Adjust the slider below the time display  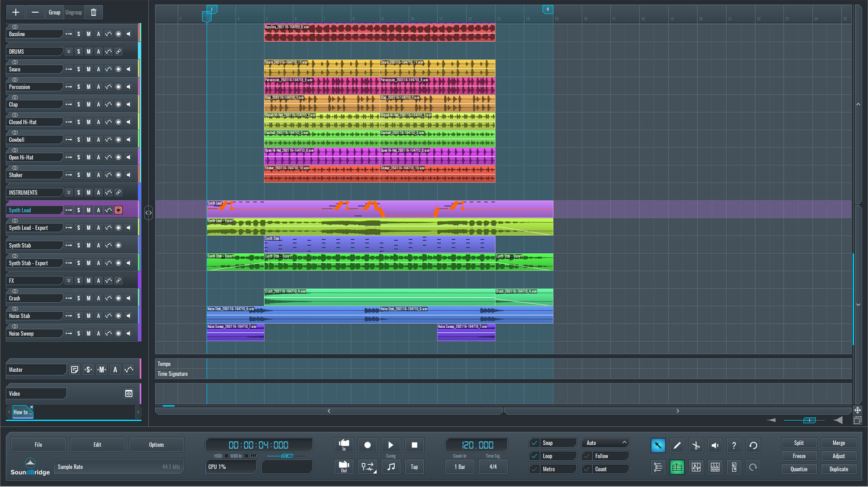click(x=286, y=456)
